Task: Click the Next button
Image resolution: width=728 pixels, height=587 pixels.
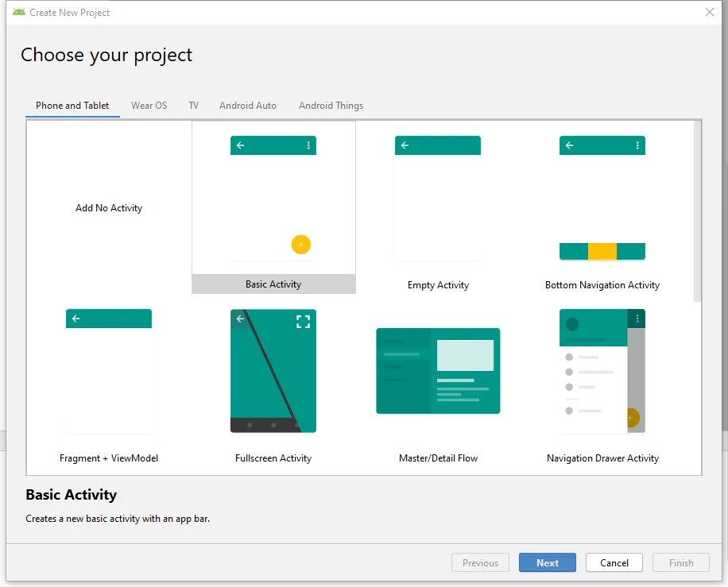Action: pyautogui.click(x=548, y=562)
